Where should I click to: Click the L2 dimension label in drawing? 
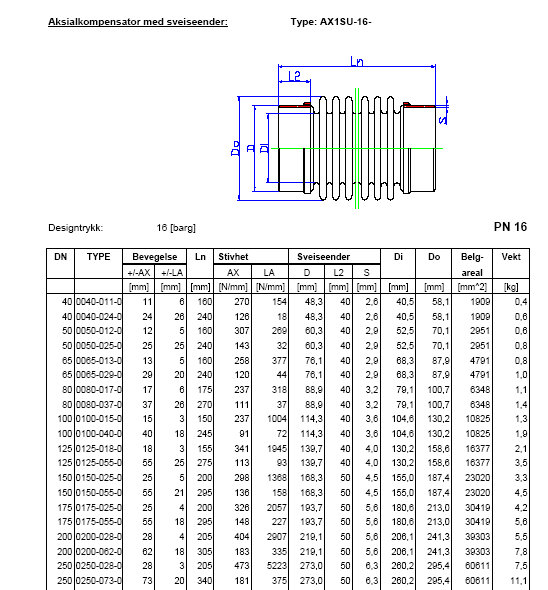[x=294, y=76]
